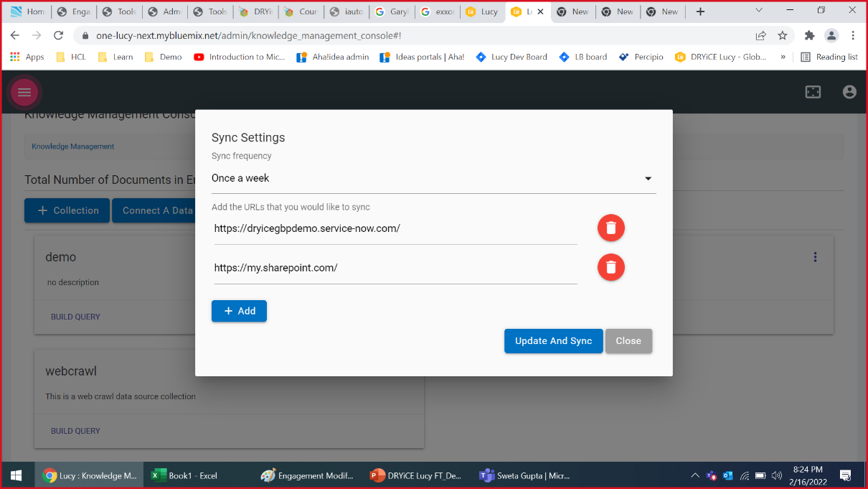
Task: Click the site security padlock in the address bar
Action: [x=85, y=34]
